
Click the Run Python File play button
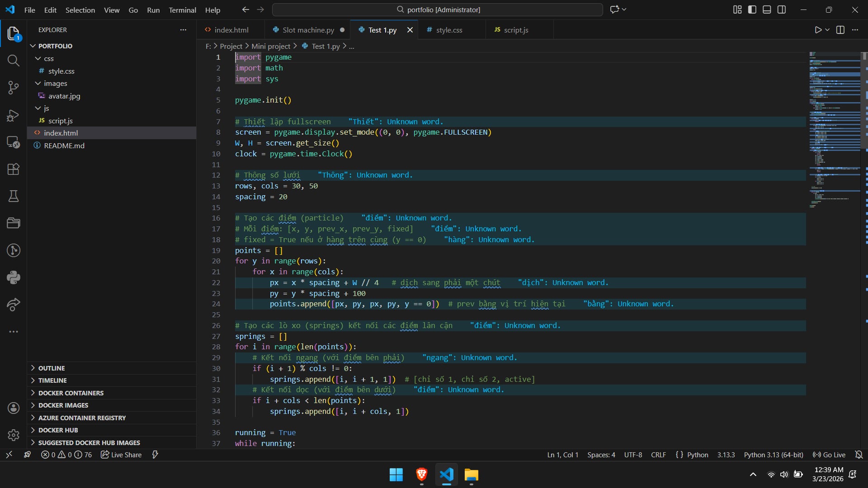818,30
